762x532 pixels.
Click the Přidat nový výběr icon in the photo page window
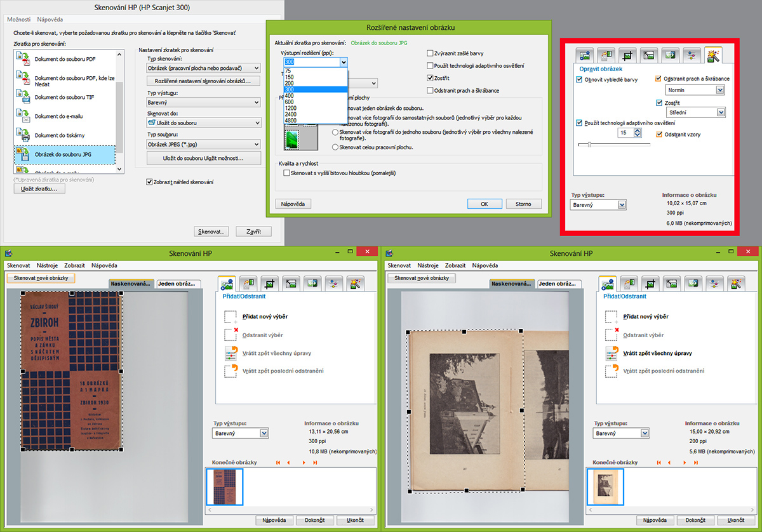[x=612, y=316]
